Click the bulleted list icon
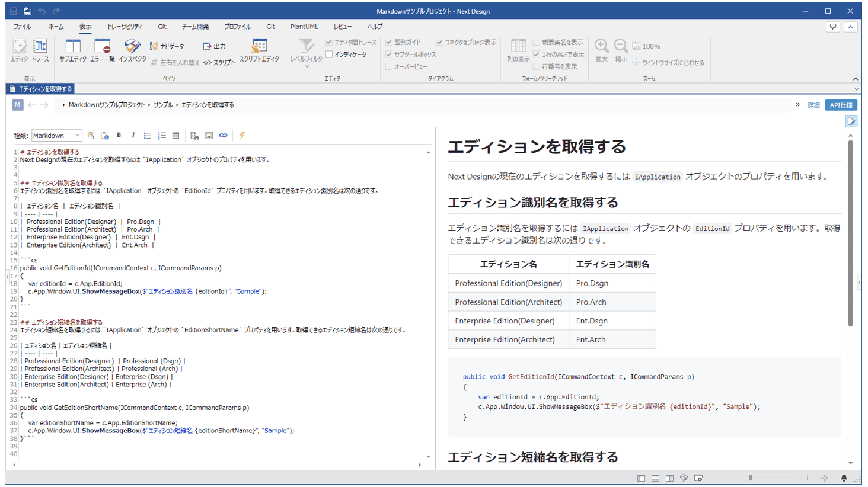 (148, 136)
